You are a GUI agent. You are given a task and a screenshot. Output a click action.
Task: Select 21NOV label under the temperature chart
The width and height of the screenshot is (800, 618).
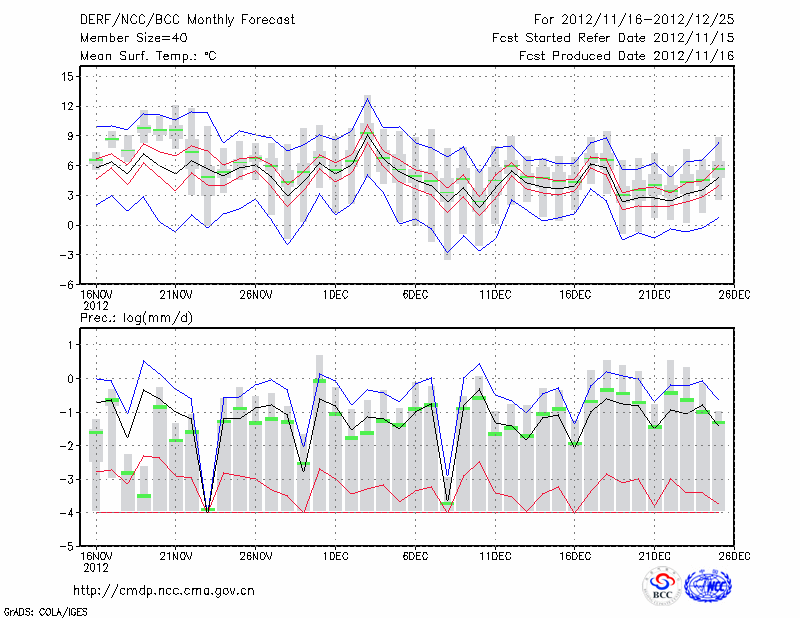coord(175,296)
